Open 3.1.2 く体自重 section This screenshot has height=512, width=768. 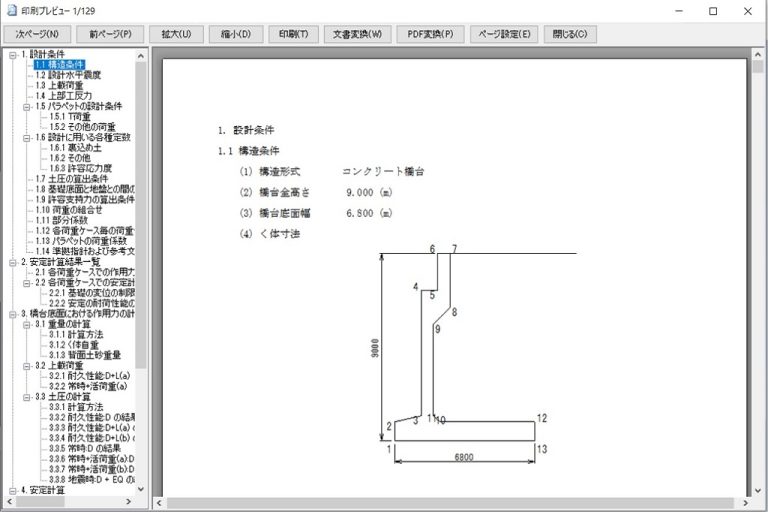(x=77, y=344)
